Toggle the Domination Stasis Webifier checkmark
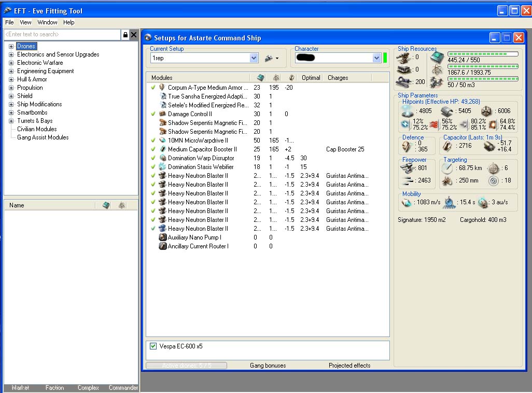This screenshot has width=532, height=393. pos(153,166)
